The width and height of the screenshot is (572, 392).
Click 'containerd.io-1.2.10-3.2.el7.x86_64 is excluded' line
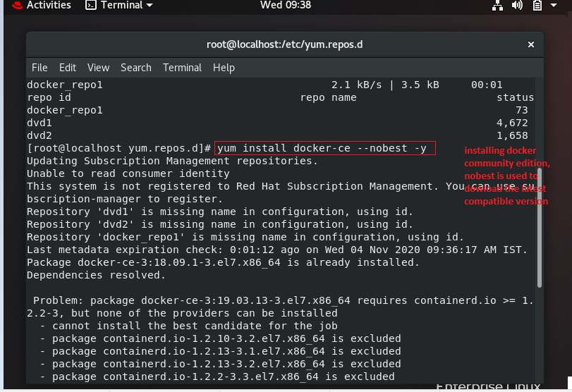pos(220,338)
